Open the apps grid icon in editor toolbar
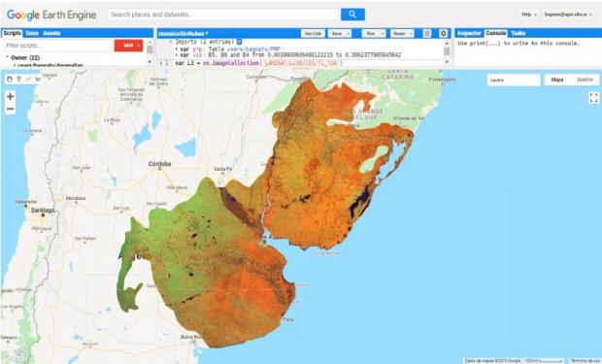Viewport: 602px width, 364px height. (x=427, y=33)
